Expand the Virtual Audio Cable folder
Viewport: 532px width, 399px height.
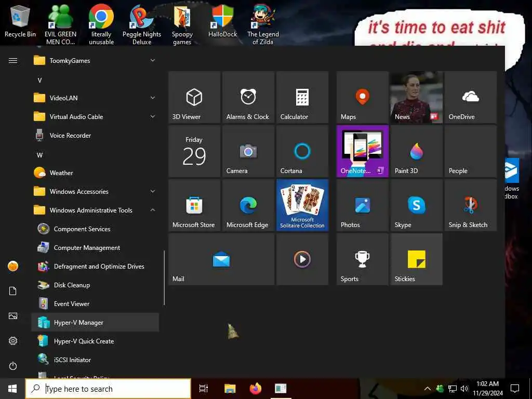(x=95, y=117)
